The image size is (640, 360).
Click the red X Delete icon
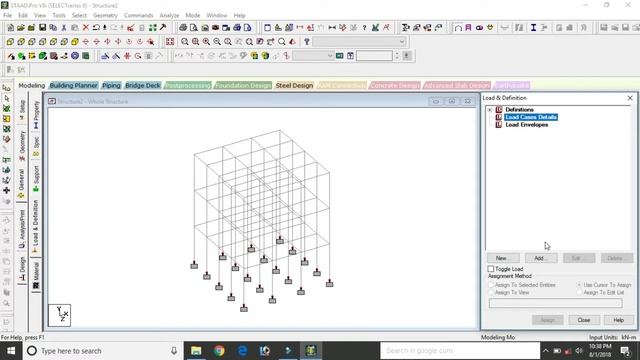[x=86, y=28]
